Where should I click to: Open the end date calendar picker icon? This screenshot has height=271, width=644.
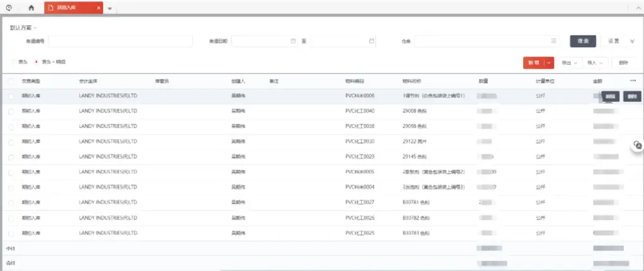[372, 41]
